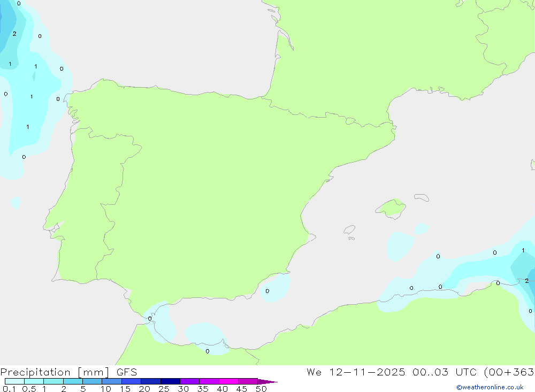Open the weatheronline.co.uk copyright link
Viewport: 535px width, 392px height.
coord(490,387)
